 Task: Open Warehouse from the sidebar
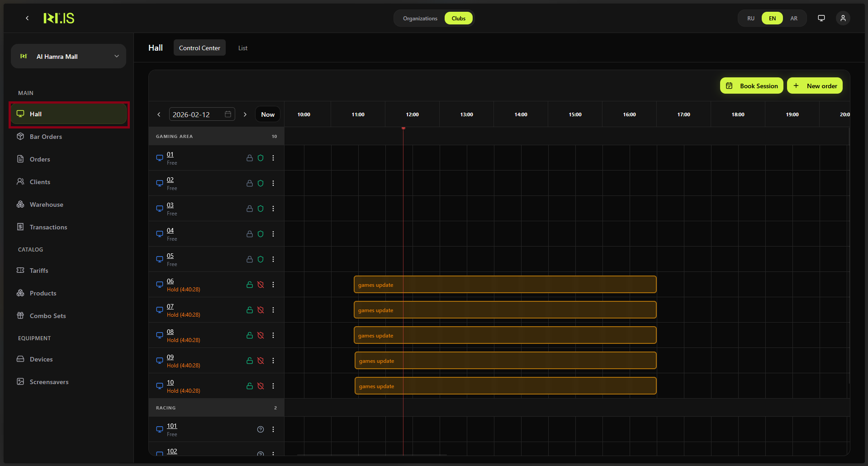tap(46, 204)
